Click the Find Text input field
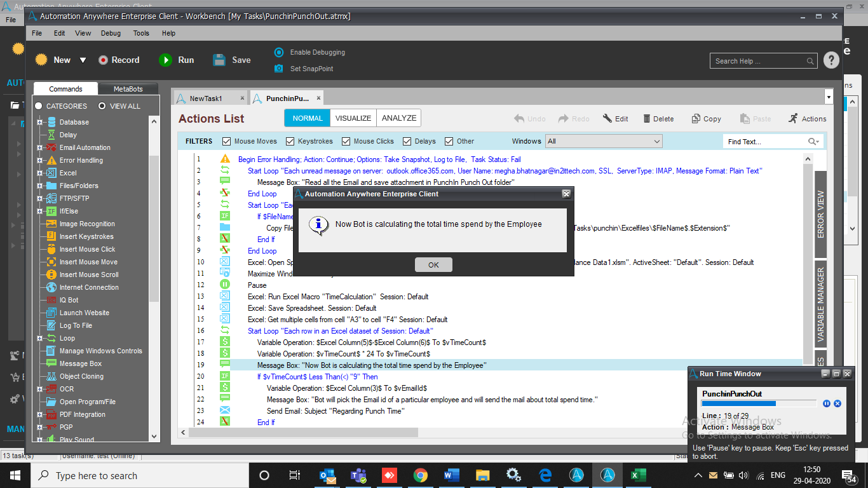 click(764, 142)
